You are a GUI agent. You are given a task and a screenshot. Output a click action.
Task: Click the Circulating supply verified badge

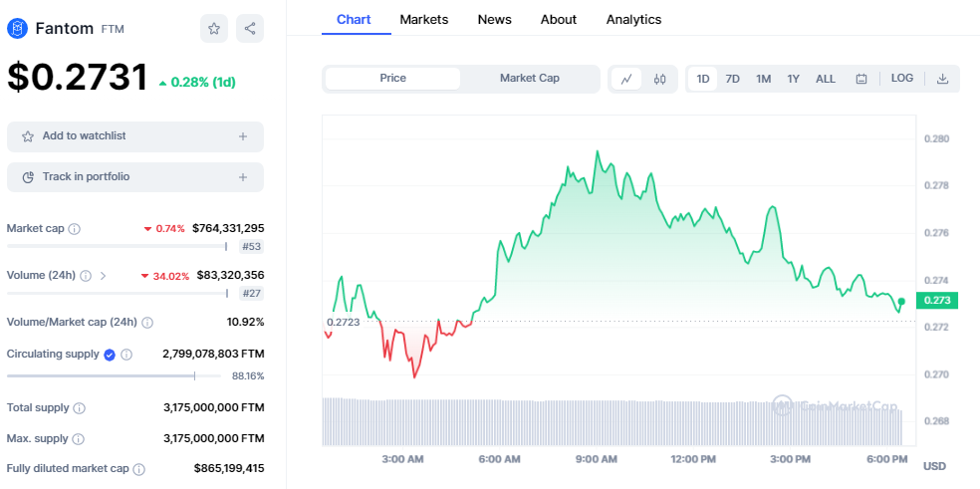point(110,355)
